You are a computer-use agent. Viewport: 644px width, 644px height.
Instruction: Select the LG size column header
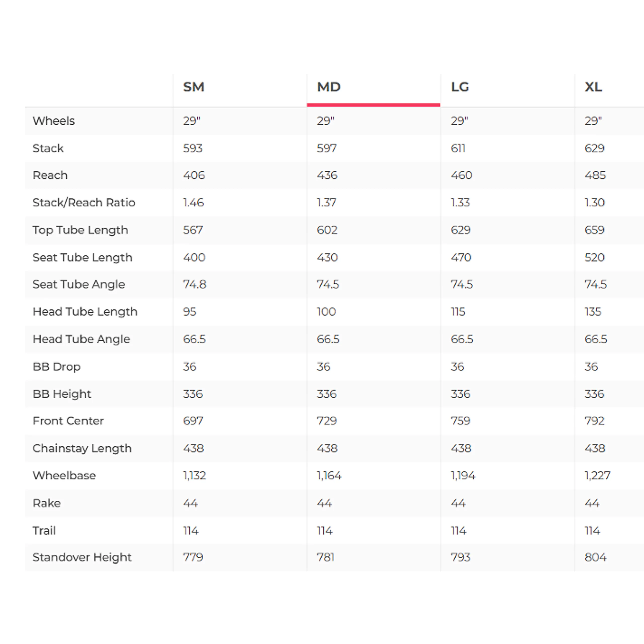[460, 87]
